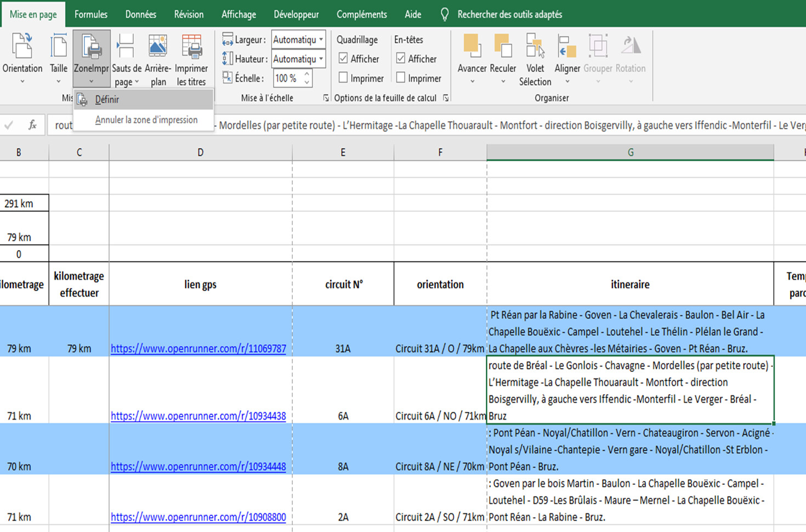Toggle En-têtes Afficher checkbox

401,58
